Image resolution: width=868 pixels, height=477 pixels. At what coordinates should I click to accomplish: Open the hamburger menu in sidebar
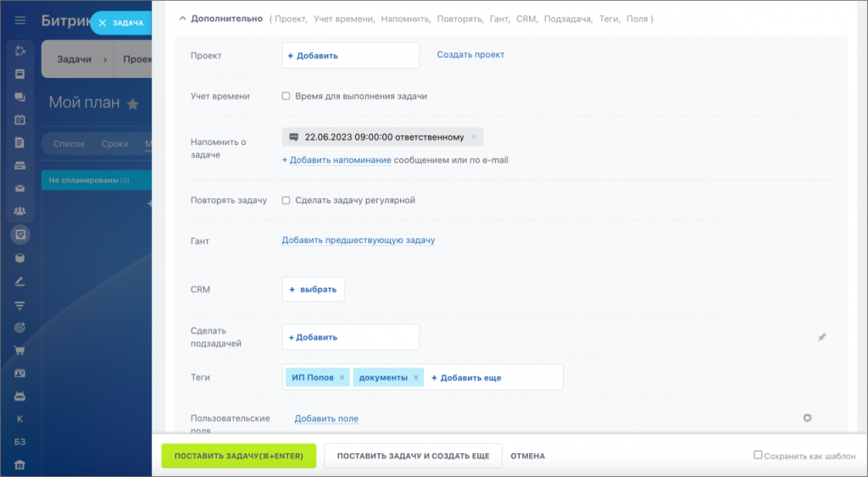(x=20, y=21)
